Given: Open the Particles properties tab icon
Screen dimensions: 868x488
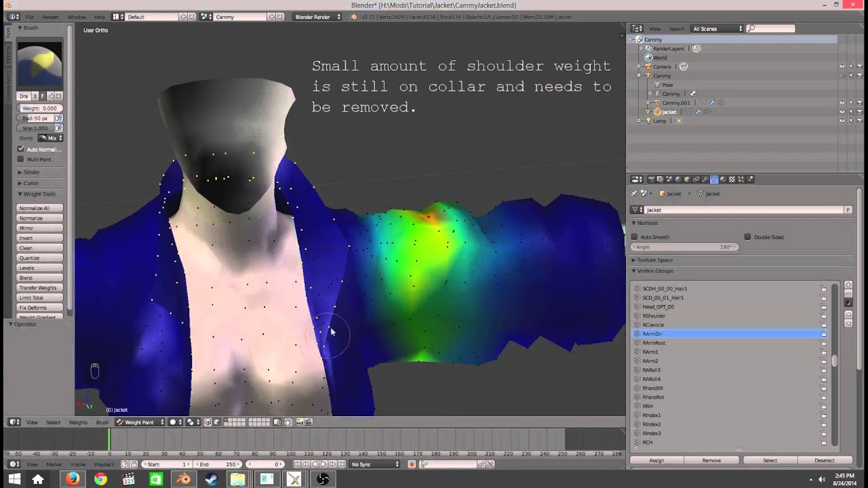Looking at the screenshot, I should tap(741, 180).
